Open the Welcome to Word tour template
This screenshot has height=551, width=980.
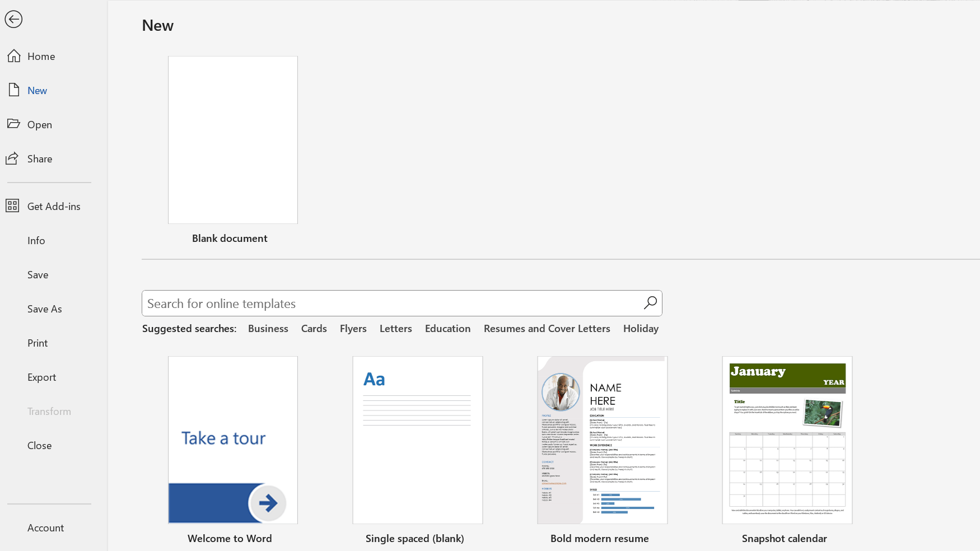pyautogui.click(x=233, y=440)
